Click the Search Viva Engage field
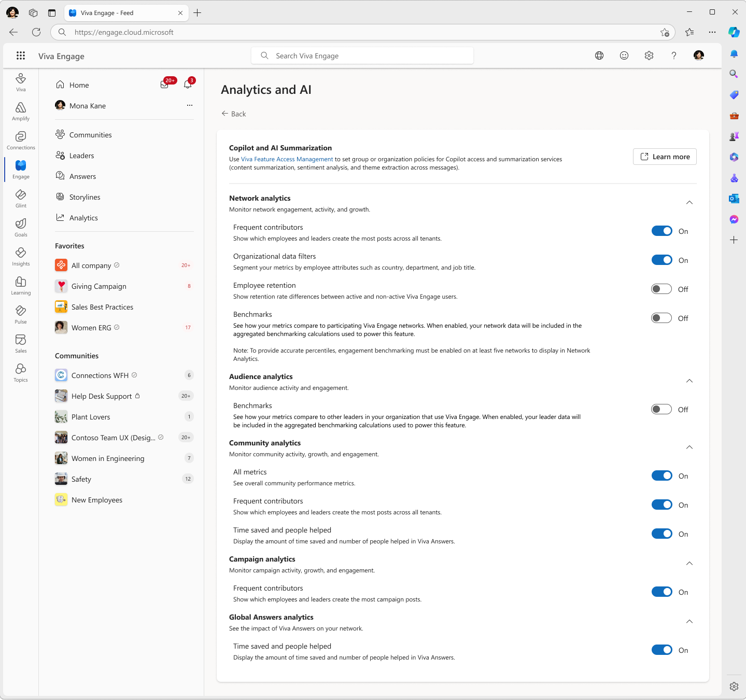Image resolution: width=746 pixels, height=700 pixels. 362,55
